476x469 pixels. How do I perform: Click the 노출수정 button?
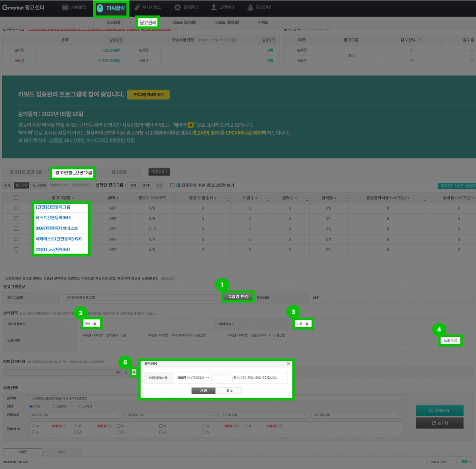pos(450,340)
